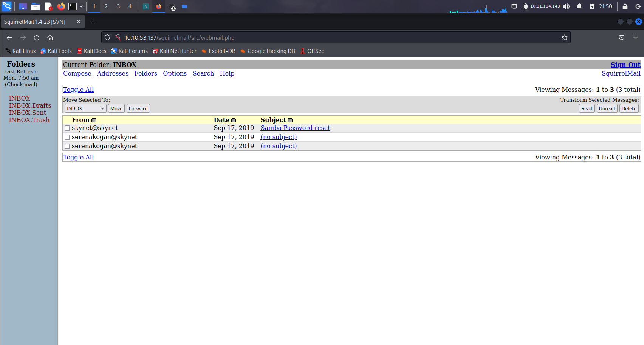Open the Addresses menu link
The image size is (644, 345).
tap(113, 73)
